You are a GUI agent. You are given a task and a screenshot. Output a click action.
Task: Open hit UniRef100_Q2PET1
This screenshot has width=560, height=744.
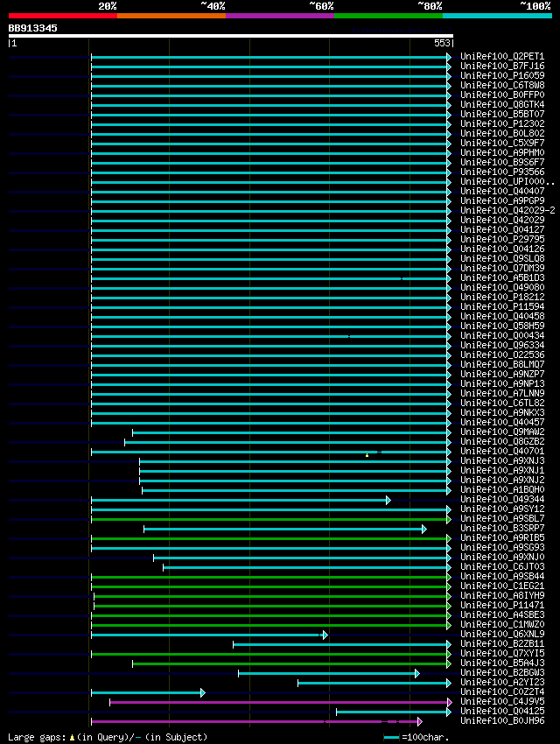(502, 57)
